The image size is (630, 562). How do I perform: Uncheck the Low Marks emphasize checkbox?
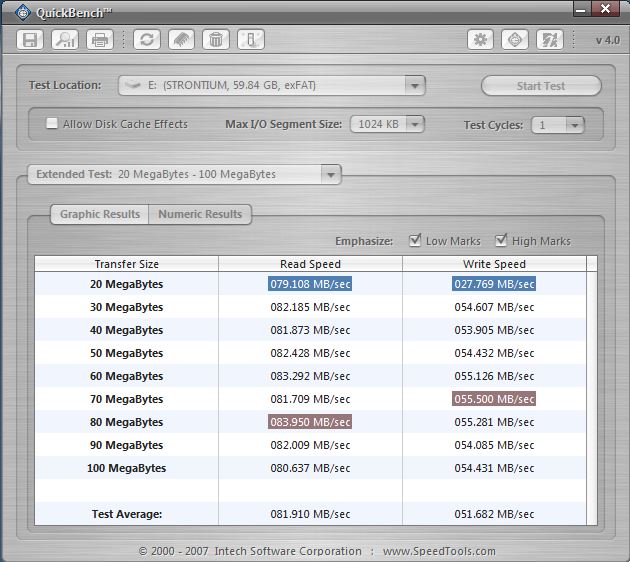coord(415,241)
